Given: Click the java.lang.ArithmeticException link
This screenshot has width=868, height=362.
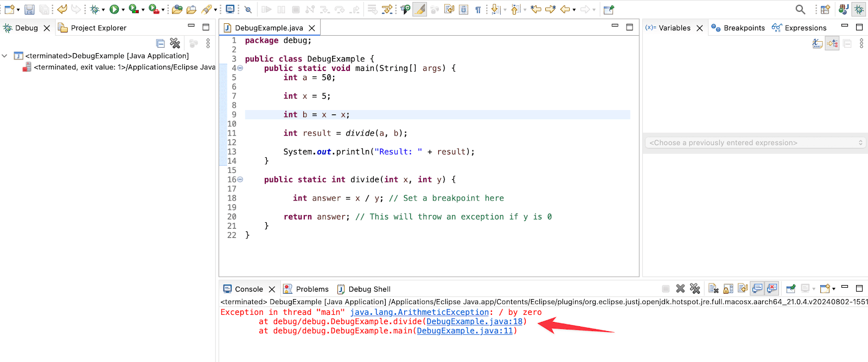Looking at the screenshot, I should [419, 312].
